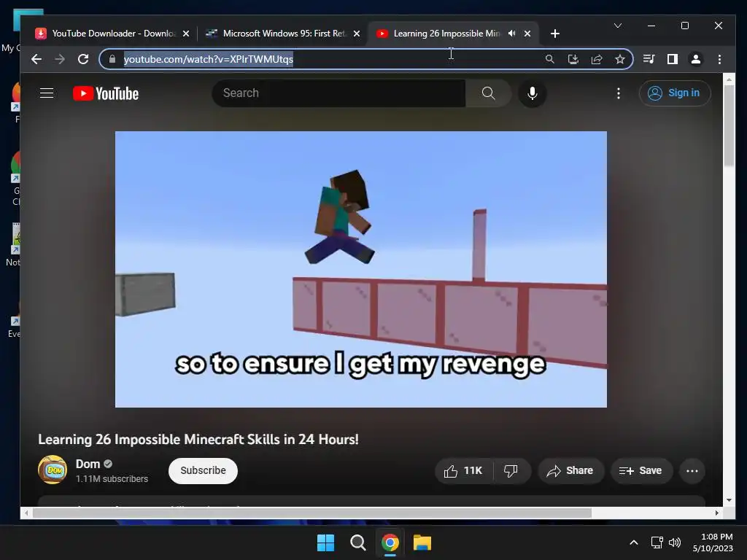The image size is (747, 560).
Task: Open YouTube settings three-dot menu
Action: point(619,93)
